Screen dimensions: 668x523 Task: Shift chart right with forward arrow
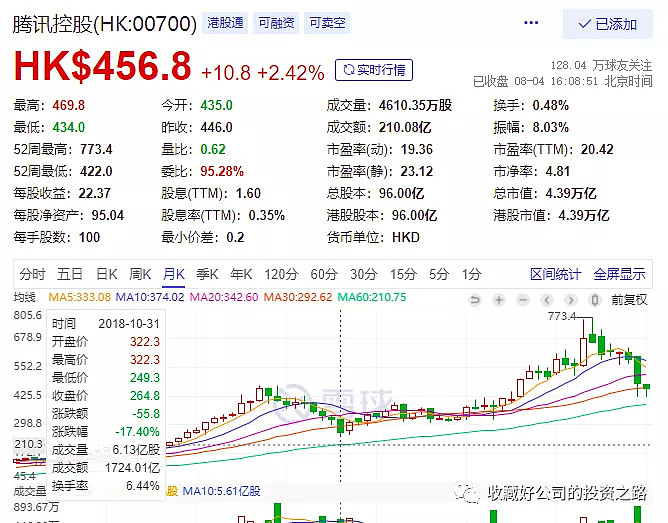(571, 300)
